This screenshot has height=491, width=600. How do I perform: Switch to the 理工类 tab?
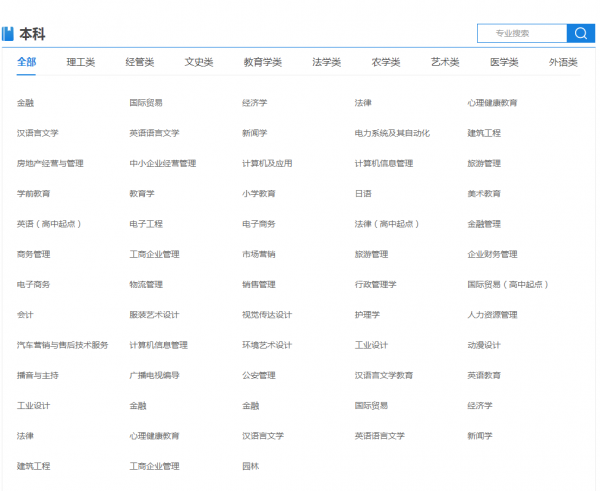click(81, 62)
